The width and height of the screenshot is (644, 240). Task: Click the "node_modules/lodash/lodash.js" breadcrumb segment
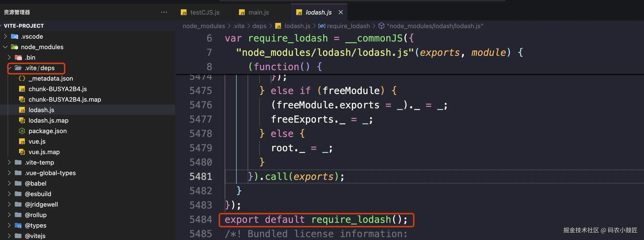(x=435, y=26)
